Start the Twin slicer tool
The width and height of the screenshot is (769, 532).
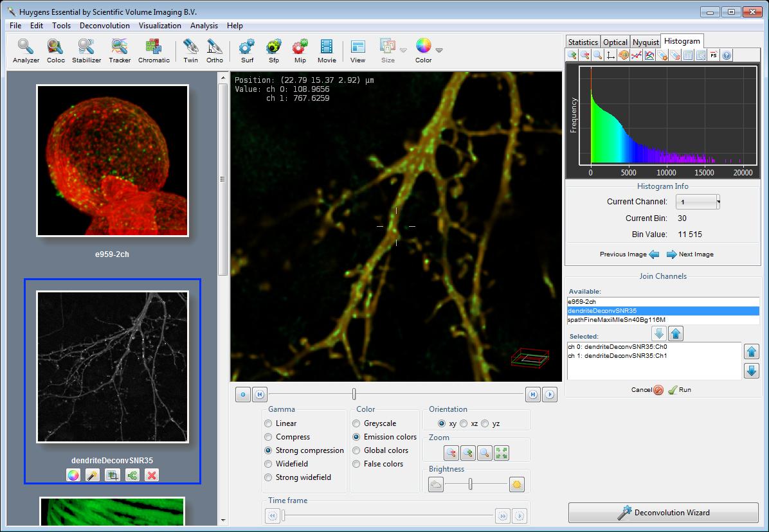pos(190,50)
